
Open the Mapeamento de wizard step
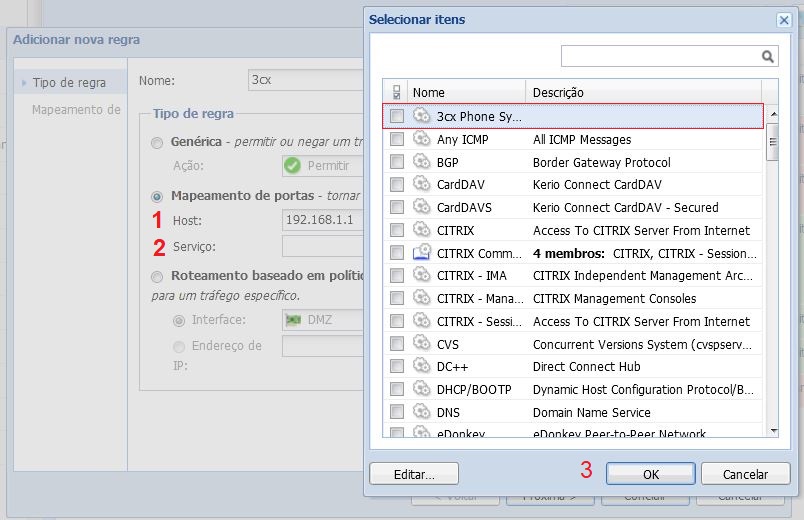(76, 110)
